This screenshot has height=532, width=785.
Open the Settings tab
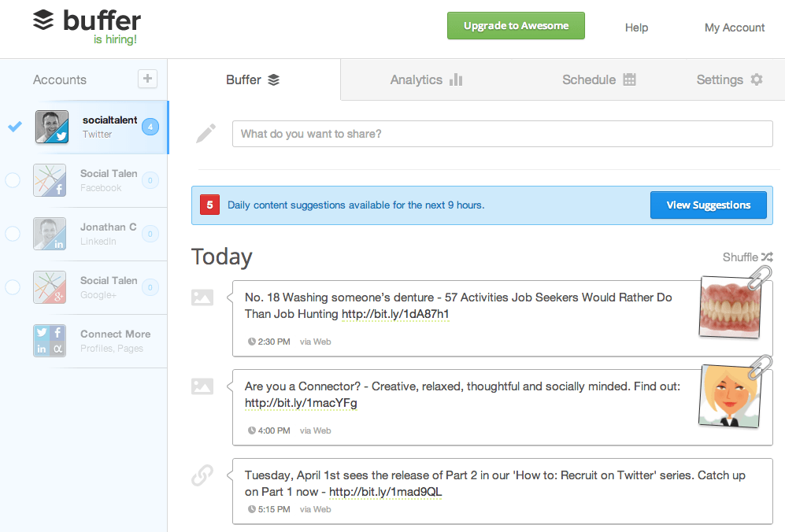point(729,79)
